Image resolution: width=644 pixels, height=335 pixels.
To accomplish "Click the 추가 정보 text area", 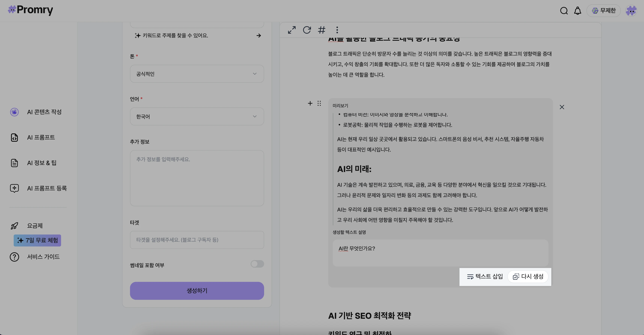I will click(197, 178).
